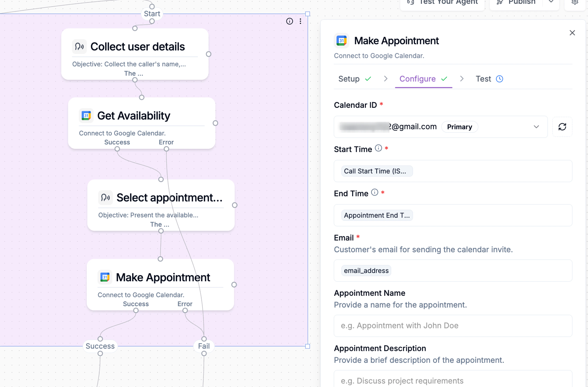Click voice icon on Collect user details node
Screen dimensions: 588x387
pos(79,46)
